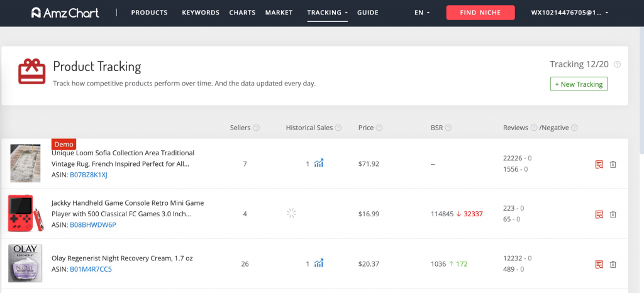This screenshot has height=293, width=644.
Task: Expand the Tracking dropdown menu
Action: pyautogui.click(x=327, y=13)
